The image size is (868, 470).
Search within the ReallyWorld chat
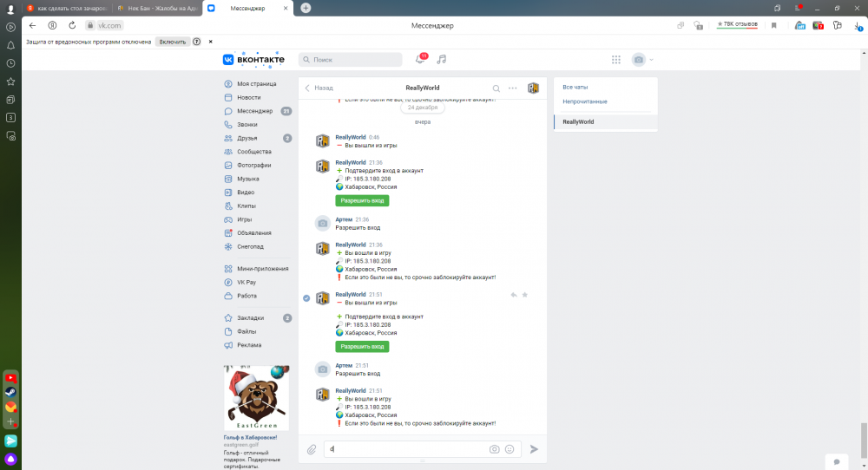[496, 88]
